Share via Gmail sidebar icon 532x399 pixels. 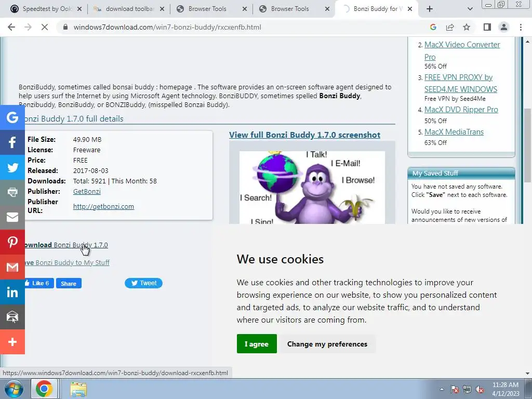[12, 267]
